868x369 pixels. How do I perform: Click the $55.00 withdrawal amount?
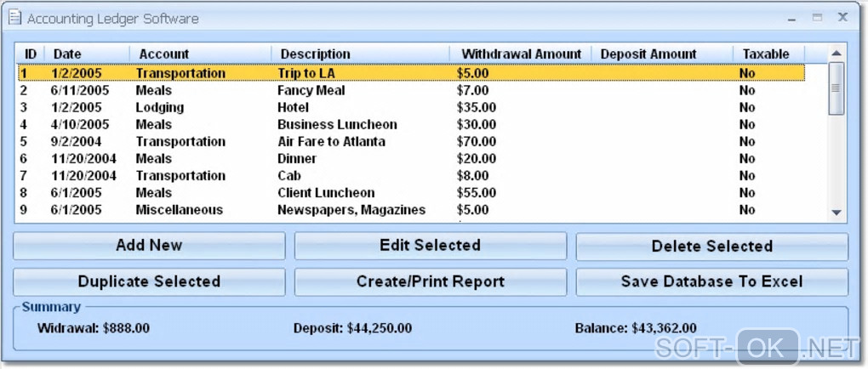coord(477,193)
